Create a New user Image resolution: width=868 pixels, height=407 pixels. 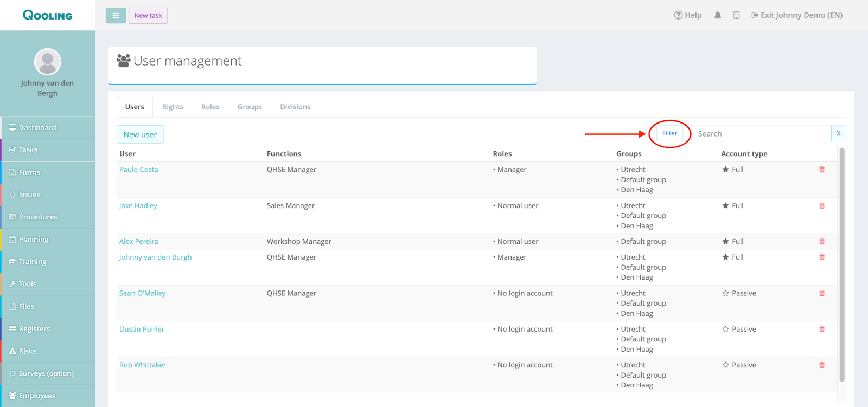(x=140, y=134)
